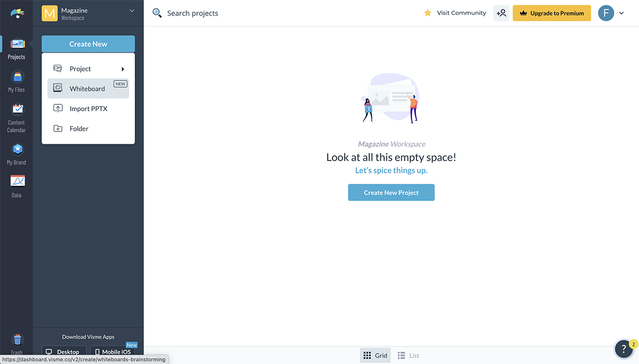Click the Visme logo icon
639x364 pixels.
pyautogui.click(x=17, y=13)
